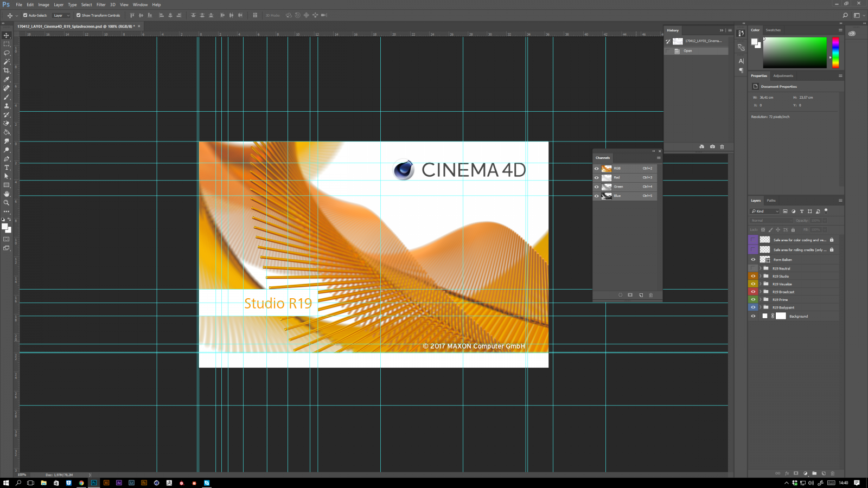
Task: Open the Window menu
Action: (x=140, y=4)
